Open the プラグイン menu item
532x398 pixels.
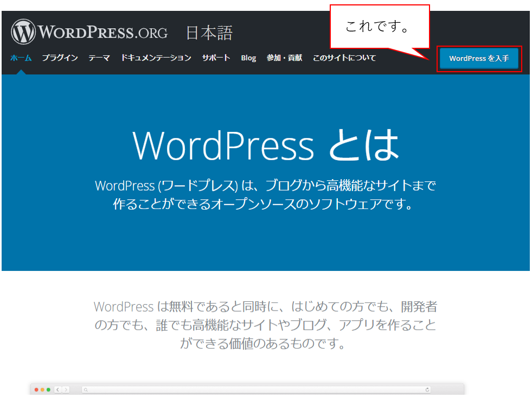click(x=60, y=58)
